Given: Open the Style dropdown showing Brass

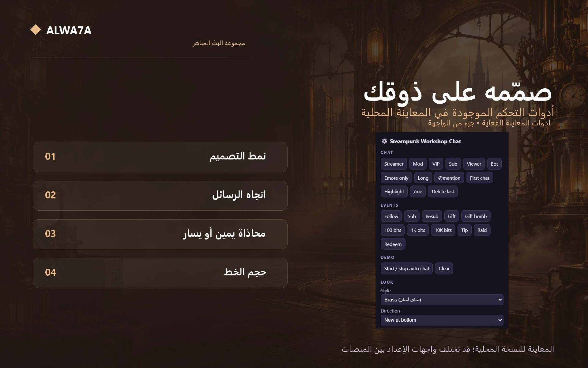Looking at the screenshot, I should [x=442, y=300].
